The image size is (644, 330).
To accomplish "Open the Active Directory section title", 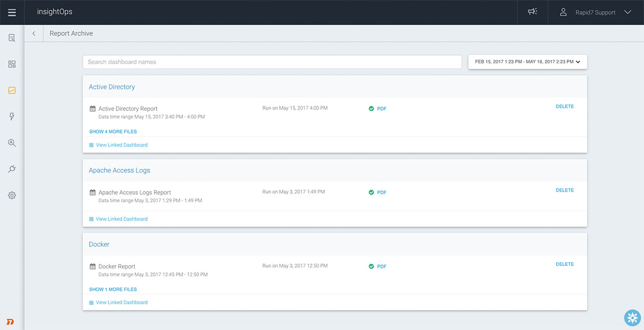I will click(x=112, y=87).
